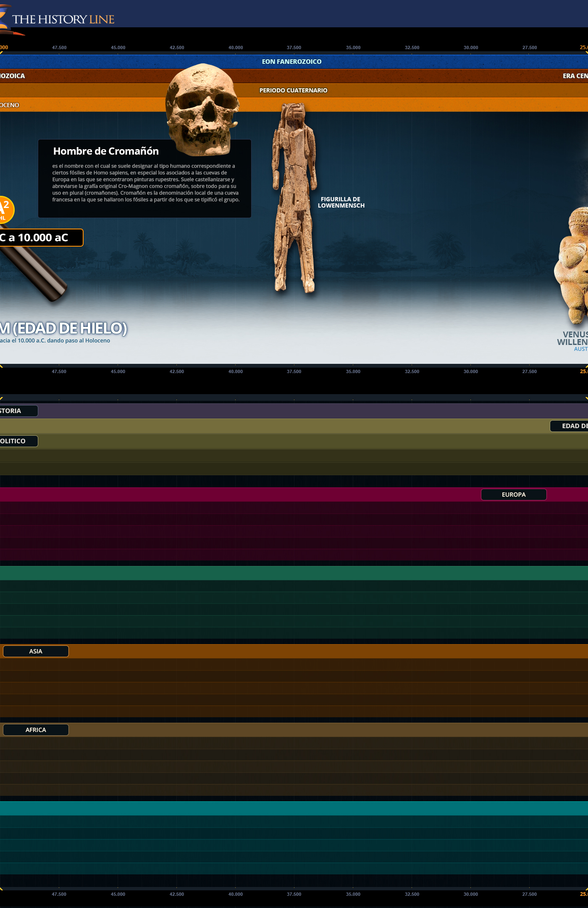Image resolution: width=588 pixels, height=908 pixels.
Task: Open the ASIA region label
Action: click(36, 651)
